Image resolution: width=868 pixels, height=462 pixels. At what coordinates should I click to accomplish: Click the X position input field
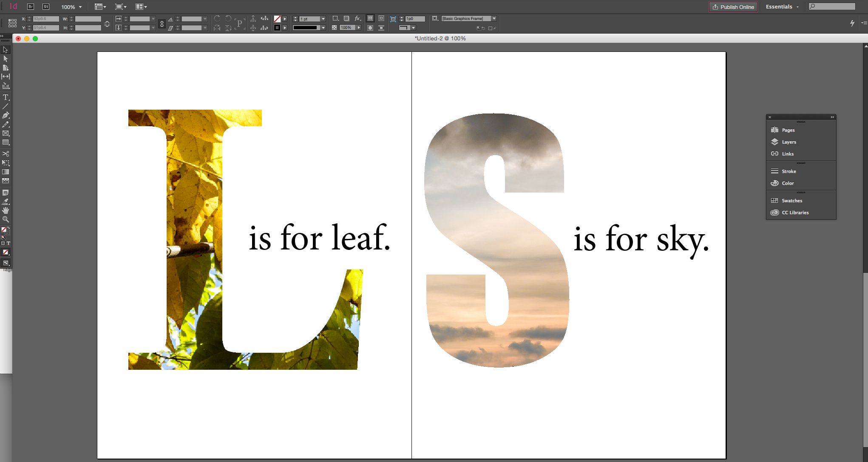click(46, 19)
